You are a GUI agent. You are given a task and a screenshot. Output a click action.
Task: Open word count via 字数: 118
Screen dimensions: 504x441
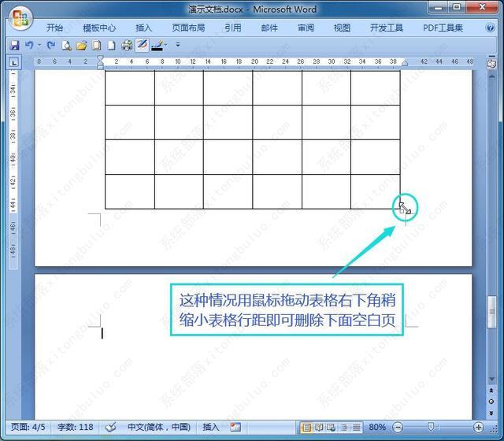(x=76, y=427)
